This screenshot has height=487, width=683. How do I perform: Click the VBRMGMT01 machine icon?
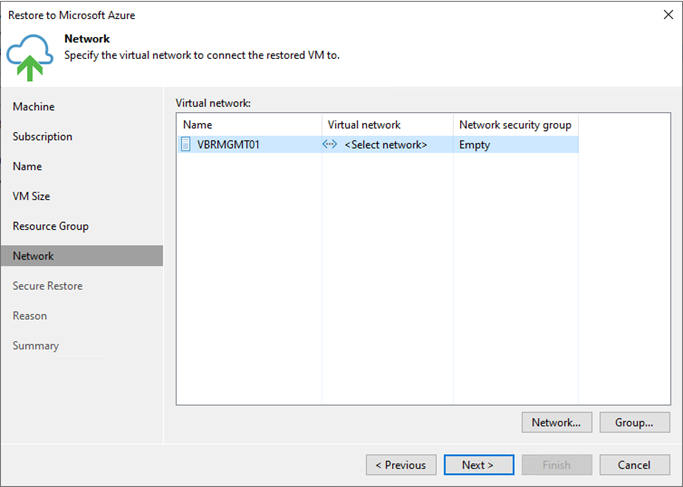click(186, 144)
